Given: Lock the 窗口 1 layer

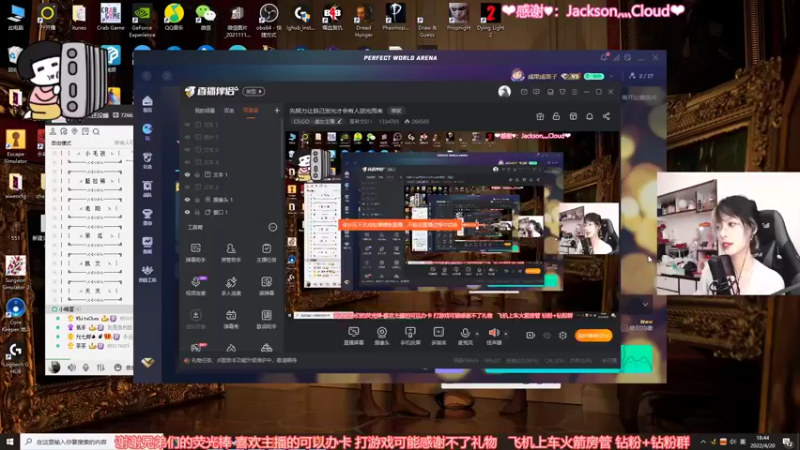Looking at the screenshot, I should coord(197,212).
